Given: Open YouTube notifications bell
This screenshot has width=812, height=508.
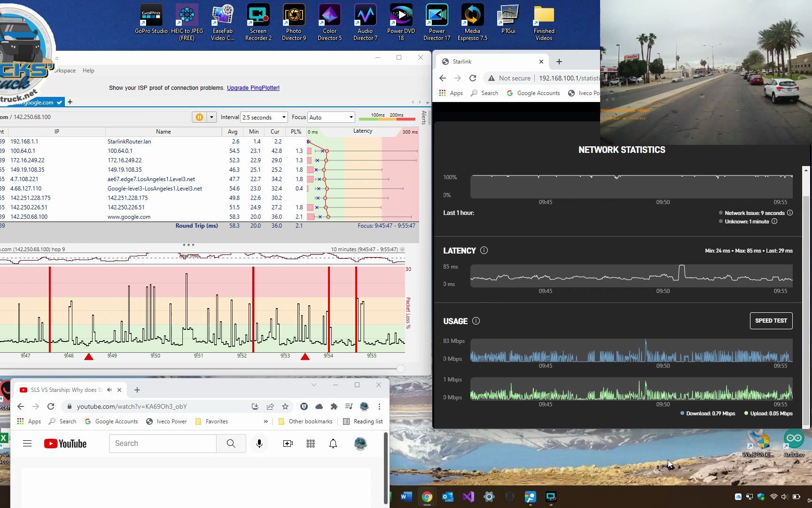Looking at the screenshot, I should [333, 444].
